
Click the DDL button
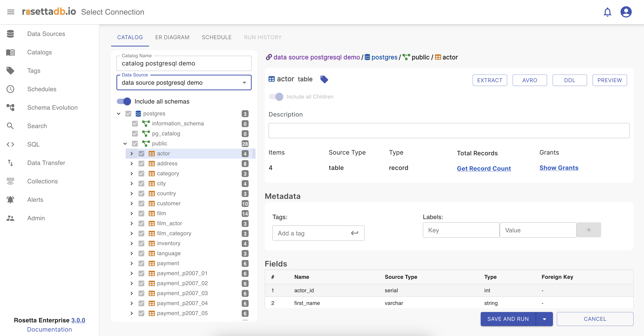tap(569, 80)
